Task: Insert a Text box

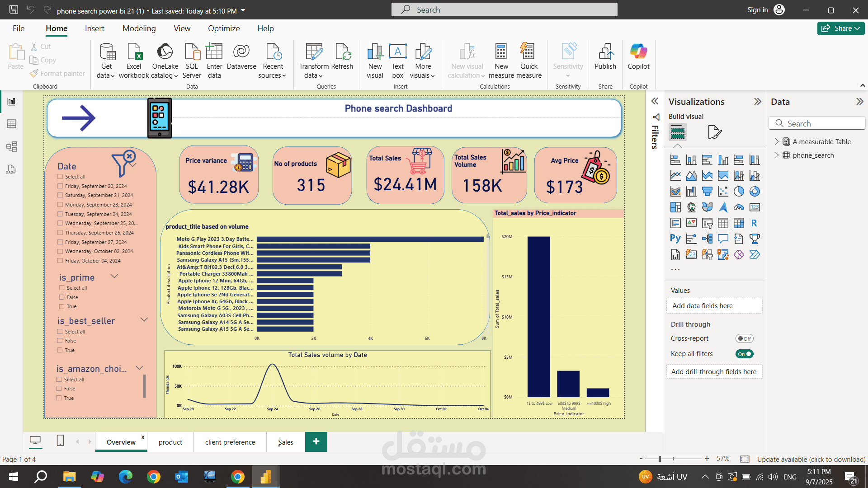Action: pos(397,61)
